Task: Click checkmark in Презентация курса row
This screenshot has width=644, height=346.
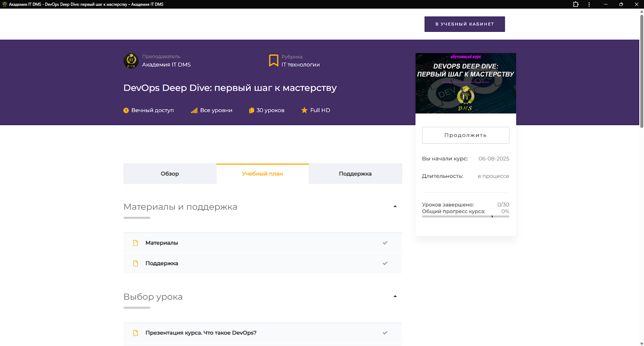Action: pyautogui.click(x=385, y=333)
